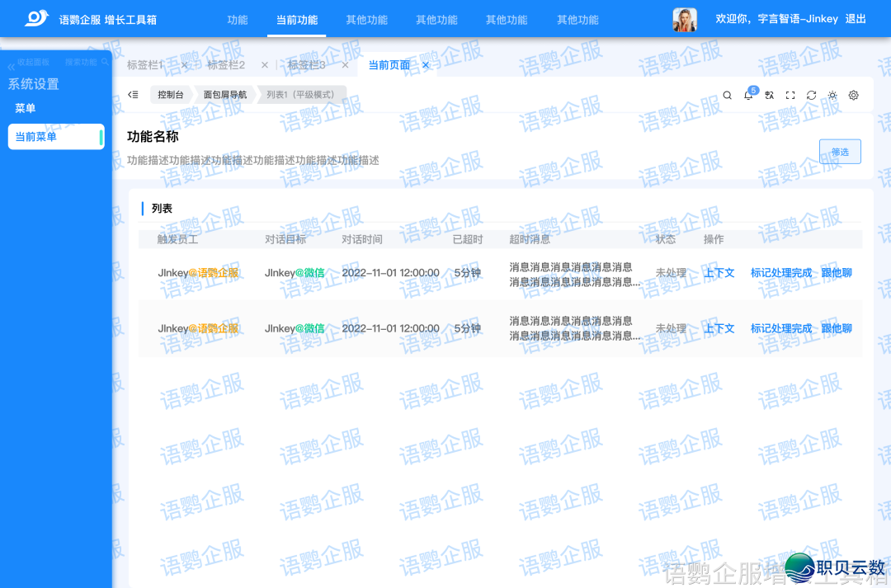
Task: Click the user avatar photo
Action: point(685,19)
